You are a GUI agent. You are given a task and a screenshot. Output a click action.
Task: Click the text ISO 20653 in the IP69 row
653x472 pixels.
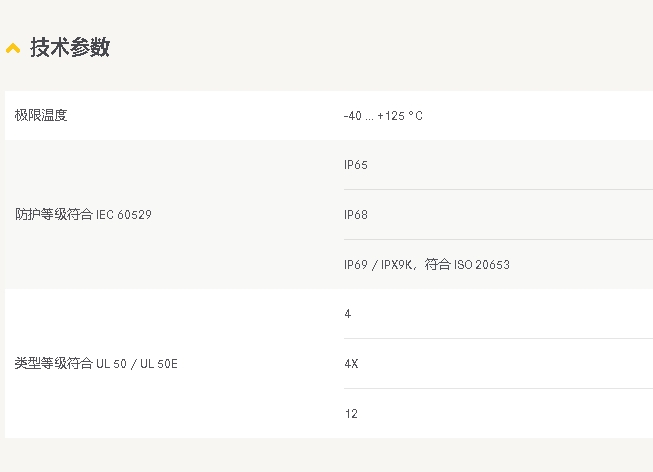click(482, 265)
